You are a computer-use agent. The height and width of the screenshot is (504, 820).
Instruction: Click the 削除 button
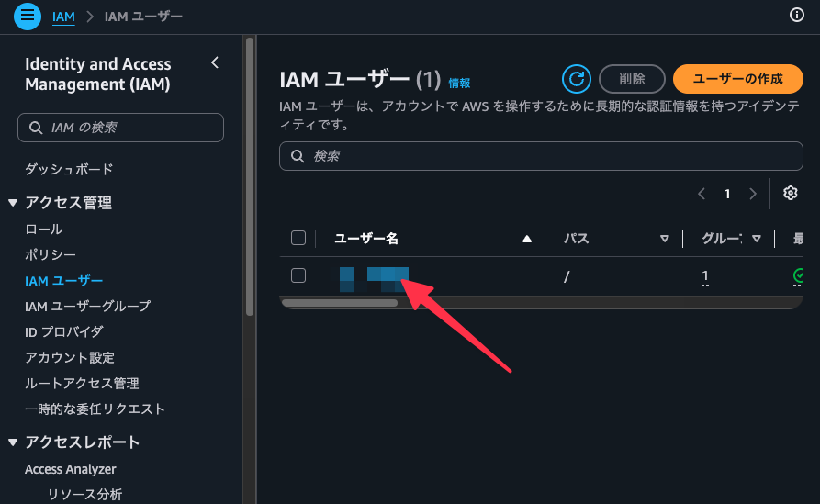[632, 79]
